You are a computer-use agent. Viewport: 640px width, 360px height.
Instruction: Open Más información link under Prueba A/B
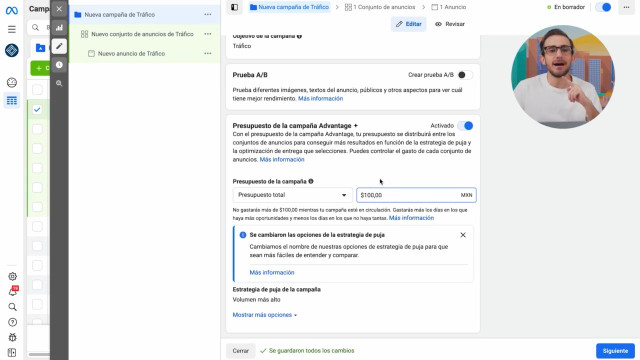320,99
